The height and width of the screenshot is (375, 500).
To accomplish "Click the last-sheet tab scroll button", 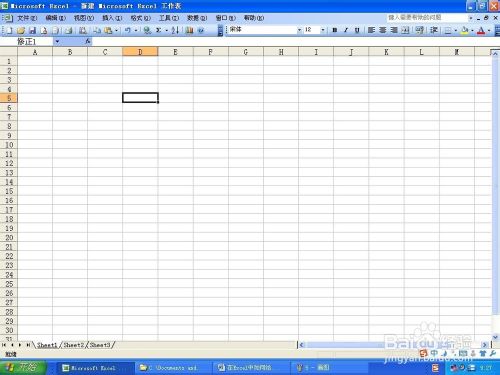I will pyautogui.click(x=28, y=345).
